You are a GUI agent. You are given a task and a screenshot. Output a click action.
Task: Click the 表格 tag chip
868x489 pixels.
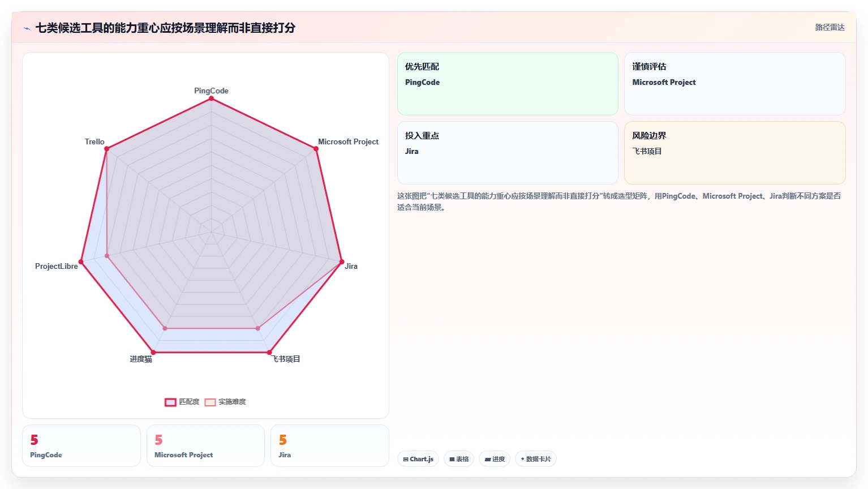pyautogui.click(x=459, y=459)
